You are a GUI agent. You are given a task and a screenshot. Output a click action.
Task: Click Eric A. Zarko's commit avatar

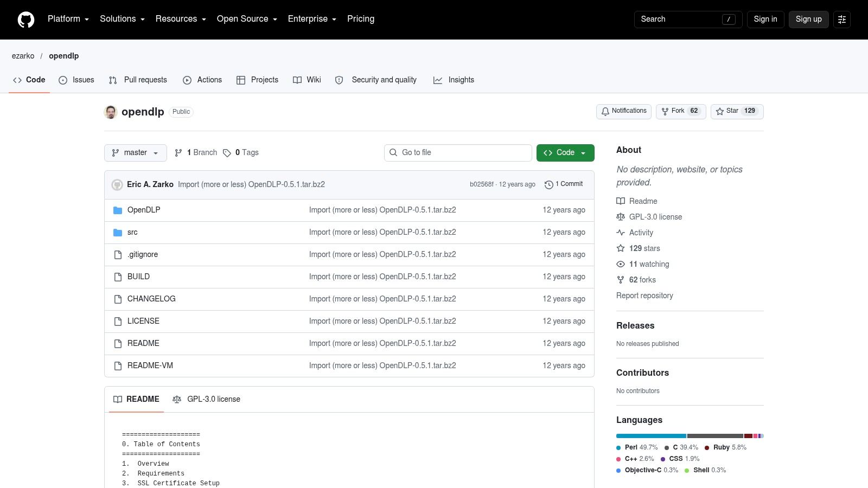[x=117, y=185]
